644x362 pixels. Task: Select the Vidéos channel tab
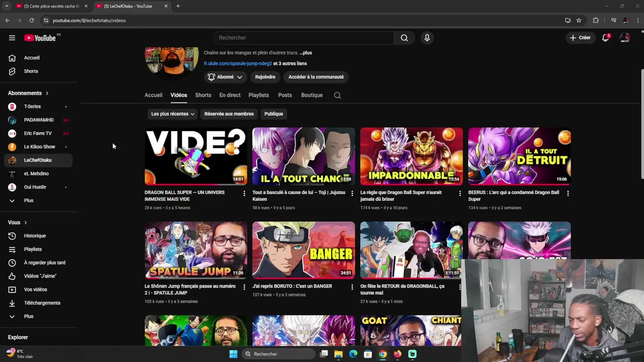click(x=179, y=95)
